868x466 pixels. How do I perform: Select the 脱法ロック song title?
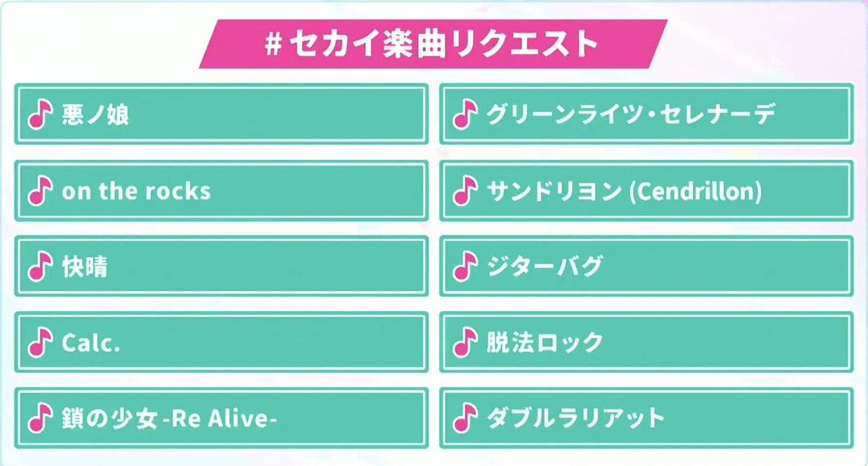click(545, 342)
